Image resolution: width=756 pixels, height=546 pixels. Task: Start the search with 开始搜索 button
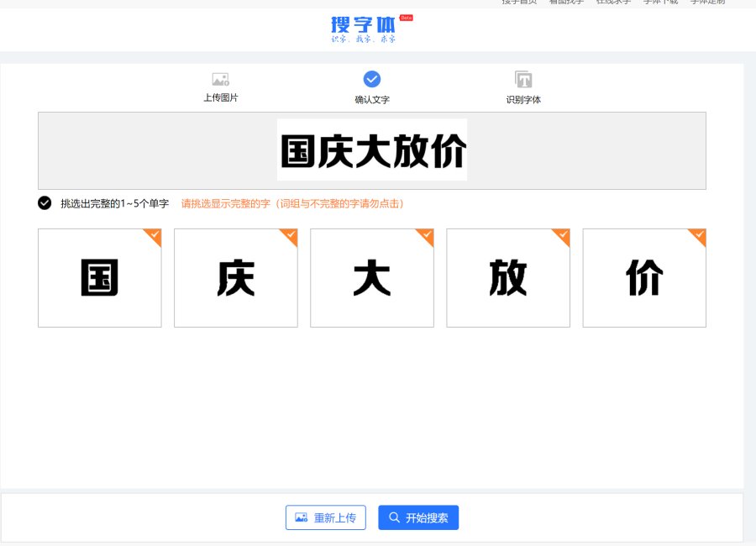click(x=418, y=518)
